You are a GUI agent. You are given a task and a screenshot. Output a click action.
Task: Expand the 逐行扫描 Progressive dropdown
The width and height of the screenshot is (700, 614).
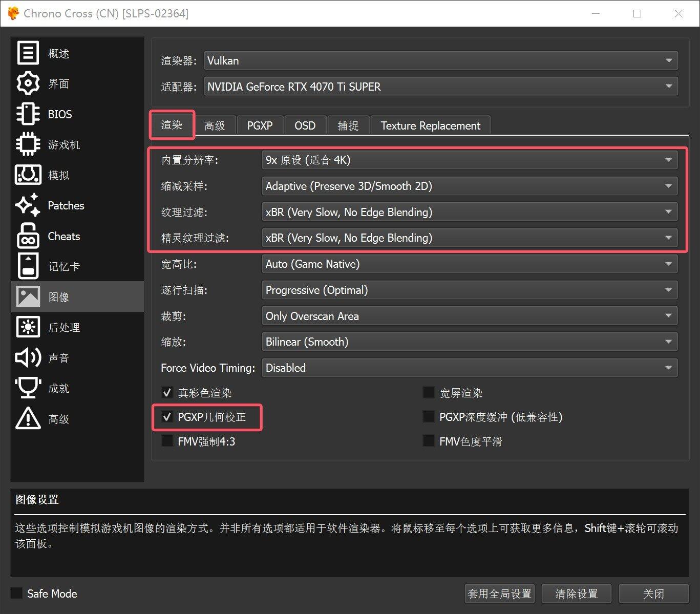click(x=469, y=290)
